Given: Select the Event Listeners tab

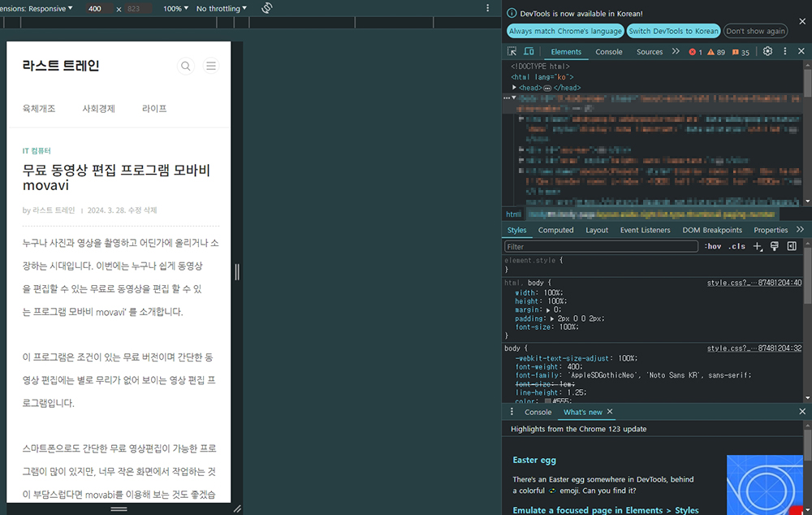Looking at the screenshot, I should tap(645, 230).
